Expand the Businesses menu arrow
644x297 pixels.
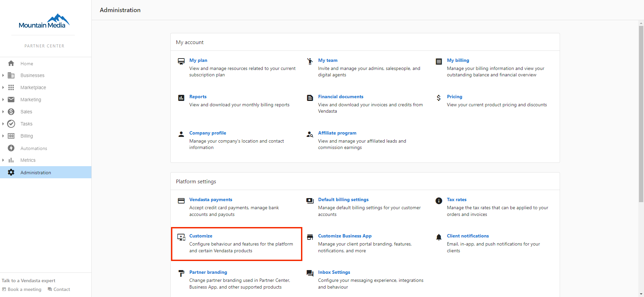click(x=3, y=75)
